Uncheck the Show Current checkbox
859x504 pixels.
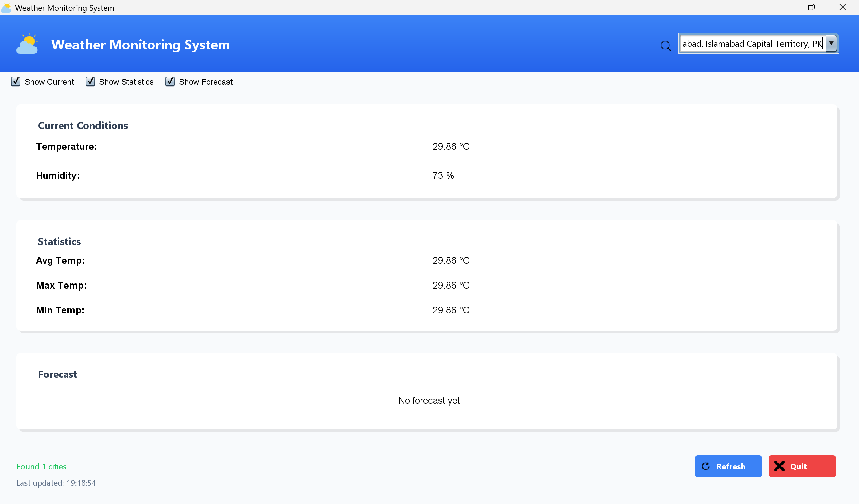point(16,82)
